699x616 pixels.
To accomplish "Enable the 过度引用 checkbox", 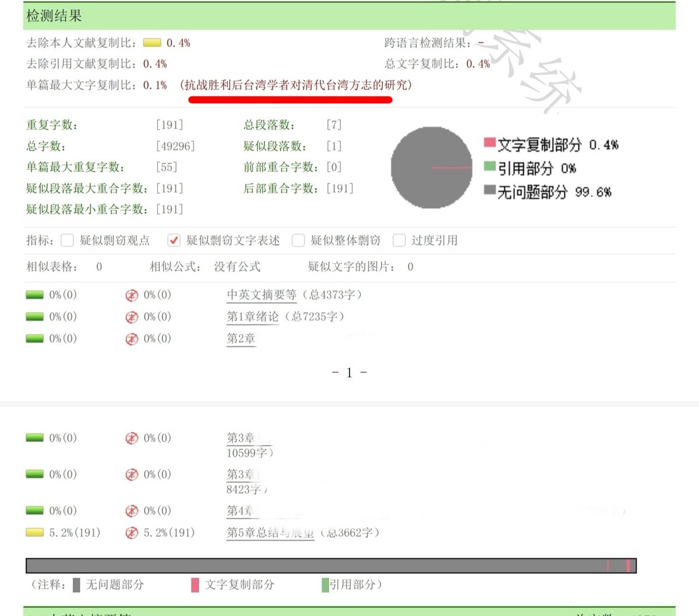I will point(399,240).
